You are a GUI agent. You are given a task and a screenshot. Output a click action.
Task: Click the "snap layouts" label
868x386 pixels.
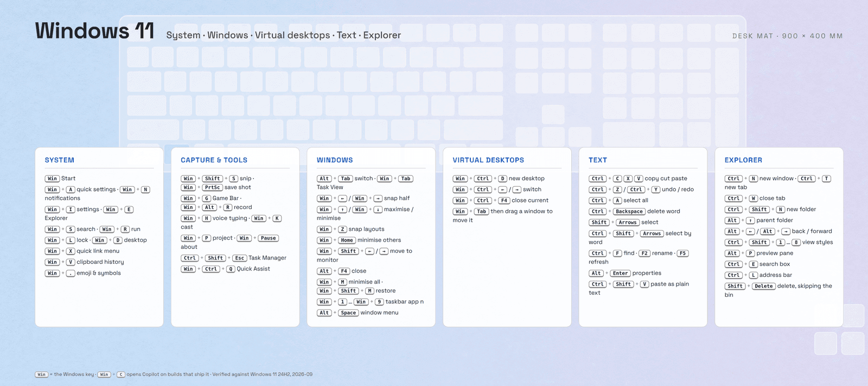(366, 229)
